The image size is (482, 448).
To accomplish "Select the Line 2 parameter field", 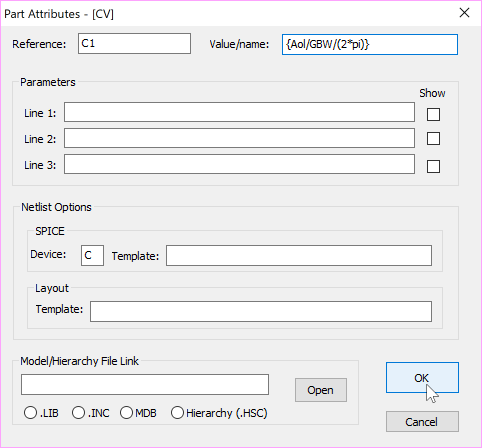I will pos(239,138).
